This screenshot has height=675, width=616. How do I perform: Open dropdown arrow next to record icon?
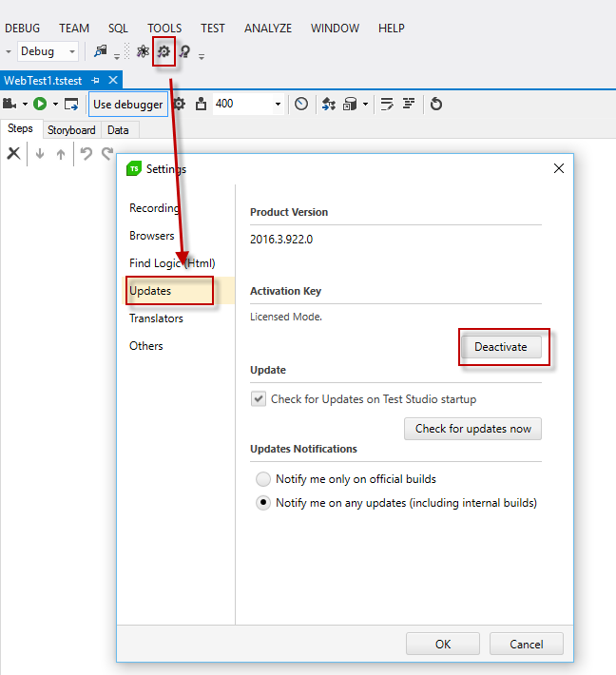25,105
